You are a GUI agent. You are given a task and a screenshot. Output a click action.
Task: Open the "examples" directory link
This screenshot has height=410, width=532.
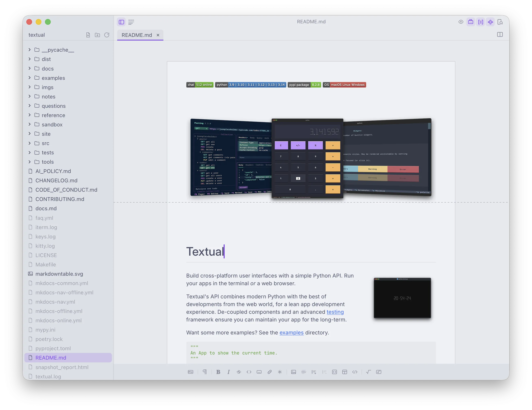click(x=291, y=333)
